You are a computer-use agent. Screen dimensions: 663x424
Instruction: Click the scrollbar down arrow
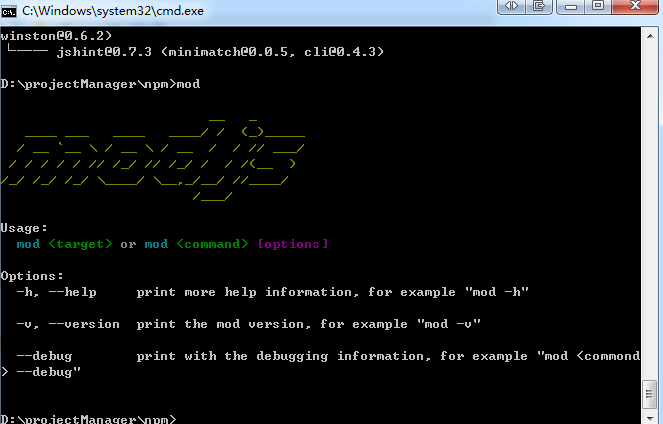click(x=650, y=418)
